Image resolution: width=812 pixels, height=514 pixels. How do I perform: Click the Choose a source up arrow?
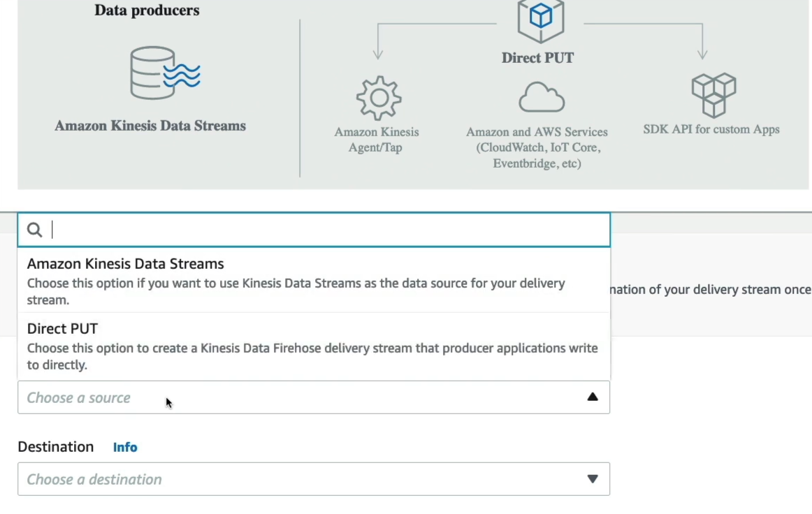pos(593,397)
